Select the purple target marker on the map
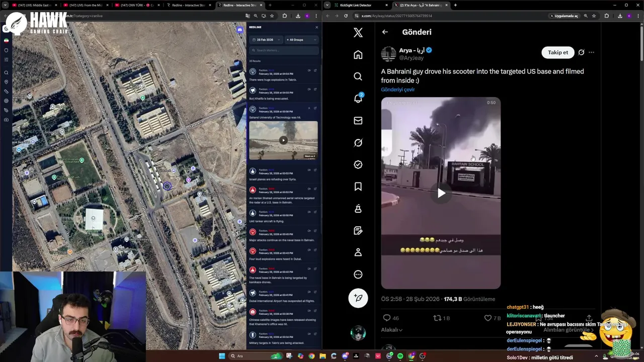The width and height of the screenshot is (644, 362). [x=167, y=186]
